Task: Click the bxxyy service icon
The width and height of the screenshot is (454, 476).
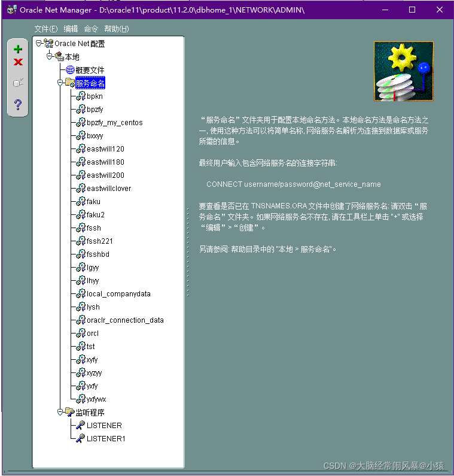Action: click(x=81, y=136)
